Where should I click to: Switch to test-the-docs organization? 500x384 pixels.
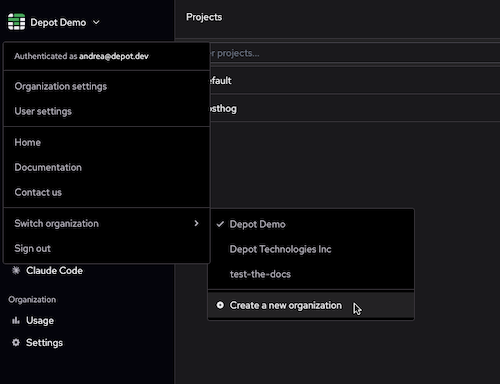pos(311,274)
